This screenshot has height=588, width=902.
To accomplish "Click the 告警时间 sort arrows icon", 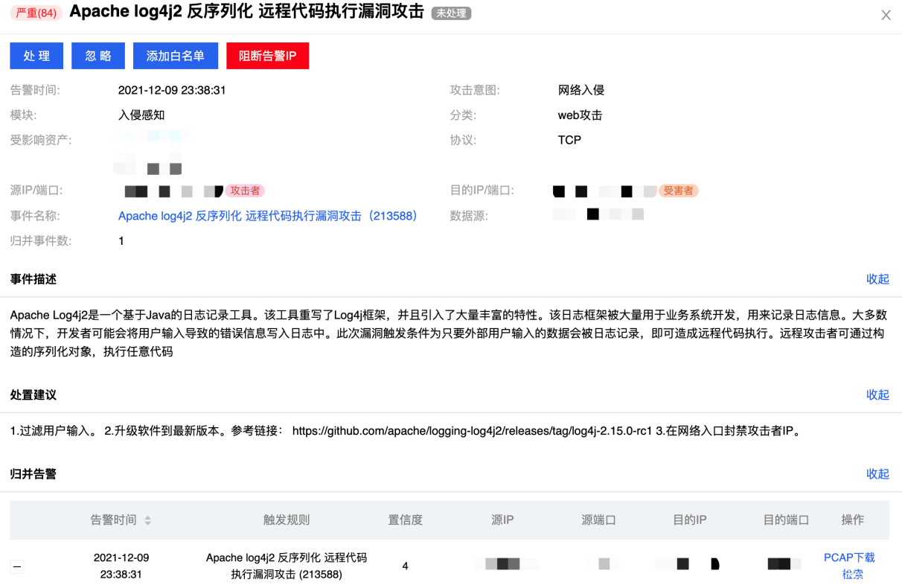I will tap(147, 520).
